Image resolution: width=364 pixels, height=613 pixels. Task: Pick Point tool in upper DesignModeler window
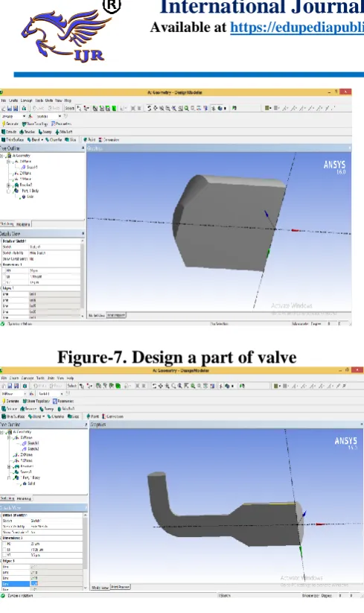(89, 139)
